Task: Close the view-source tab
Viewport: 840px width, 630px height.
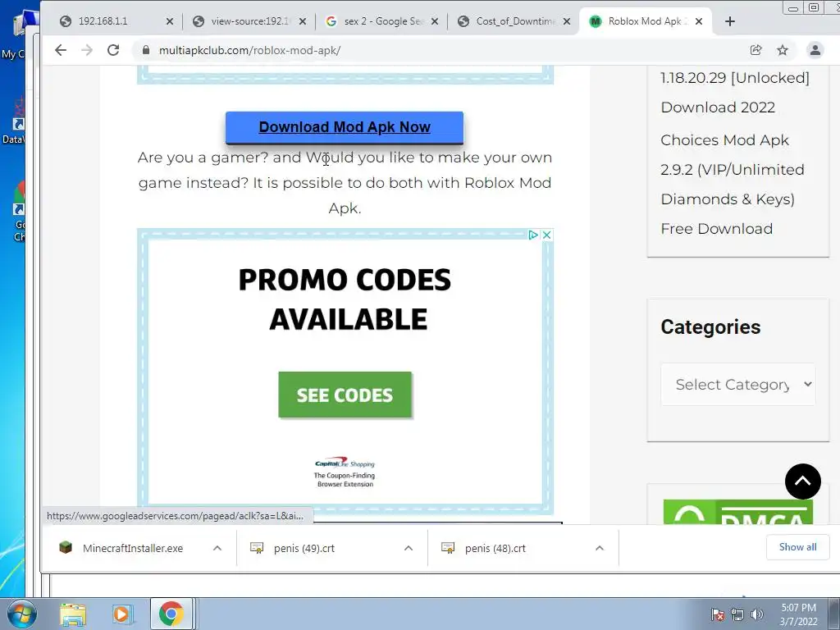Action: [x=303, y=21]
